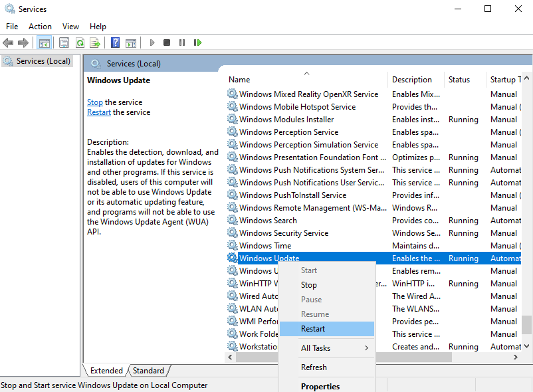Image resolution: width=533 pixels, height=392 pixels.
Task: Click the vertical scrollbar thumb
Action: coord(527,325)
